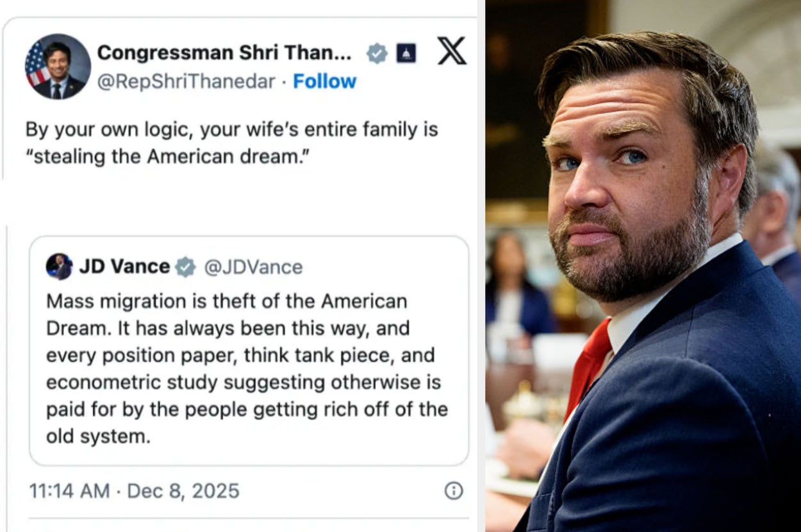The height and width of the screenshot is (532, 801).
Task: Click the @RepShriThanedar handle
Action: tap(186, 81)
